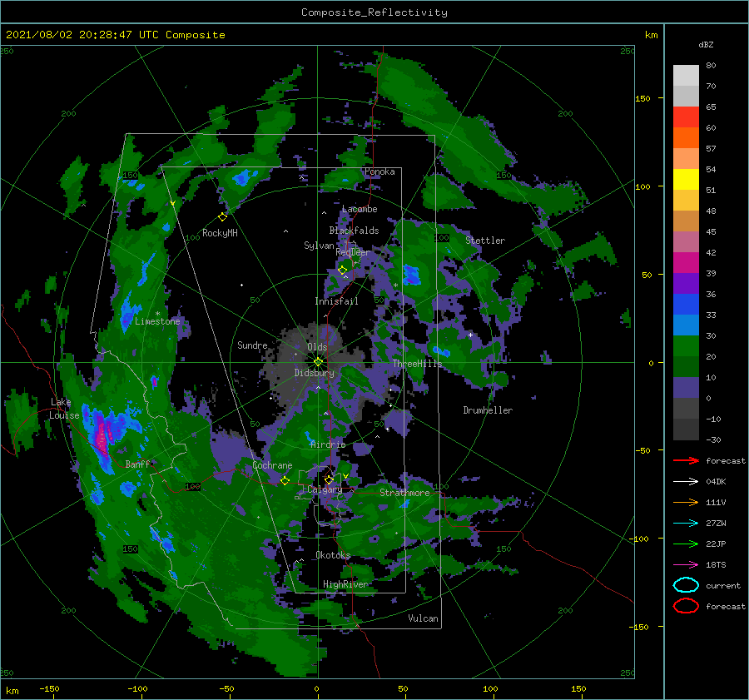Click the Sylvan label

point(319,246)
